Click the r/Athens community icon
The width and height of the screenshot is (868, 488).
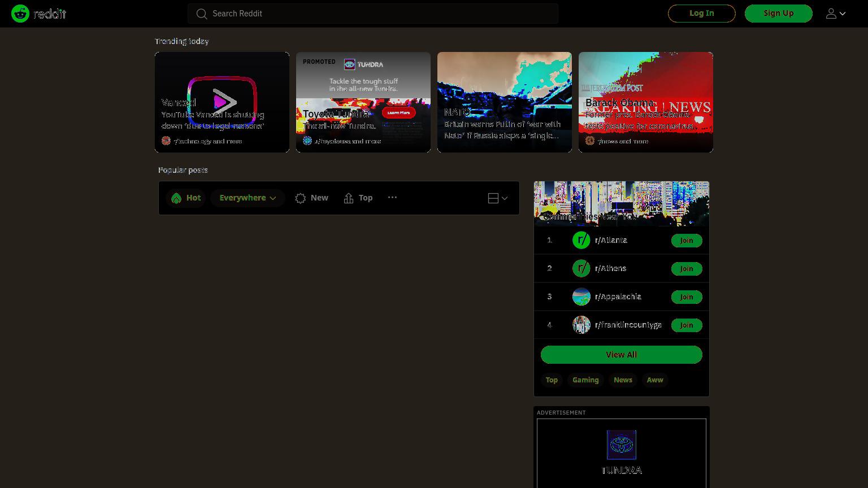tap(581, 268)
